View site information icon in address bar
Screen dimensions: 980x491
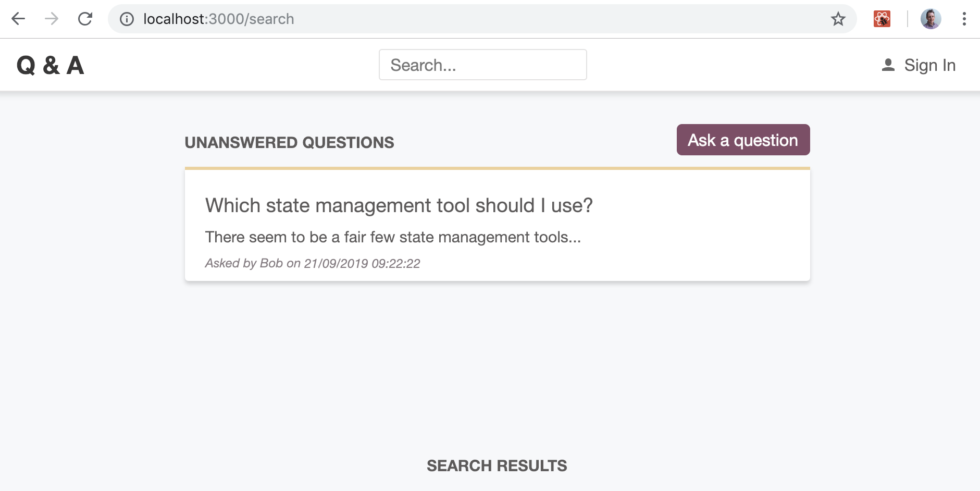pos(127,19)
